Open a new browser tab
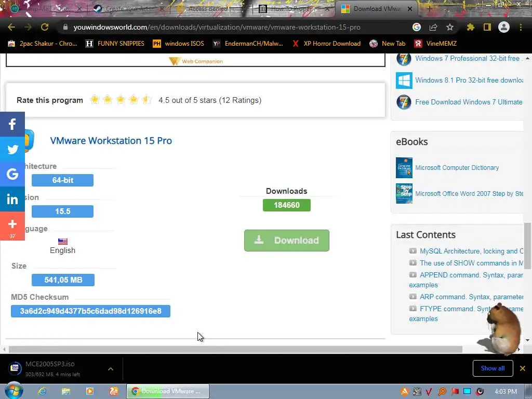532x399 pixels. click(x=429, y=9)
